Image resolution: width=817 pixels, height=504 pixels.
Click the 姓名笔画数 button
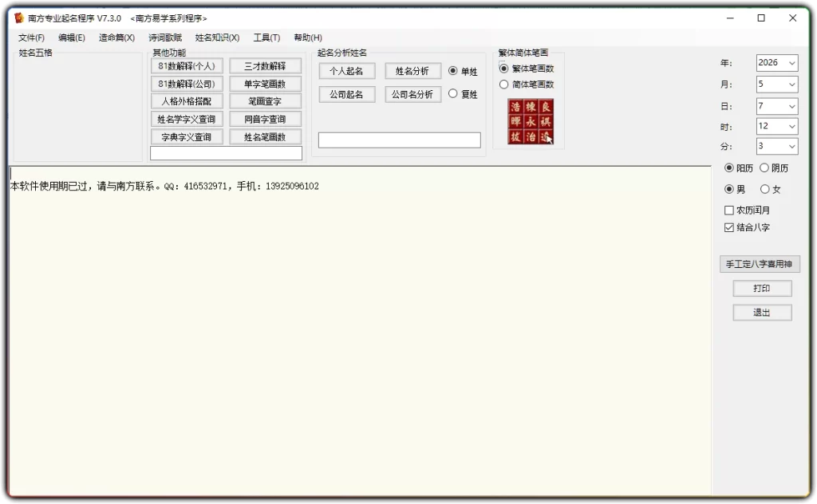265,137
